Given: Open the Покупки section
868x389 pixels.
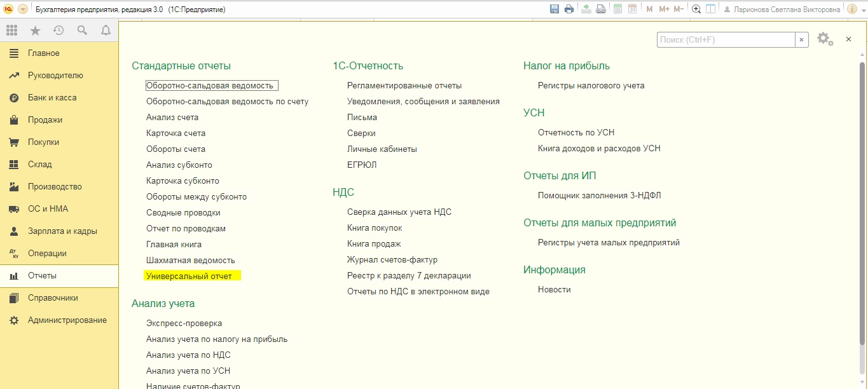Looking at the screenshot, I should [59, 142].
